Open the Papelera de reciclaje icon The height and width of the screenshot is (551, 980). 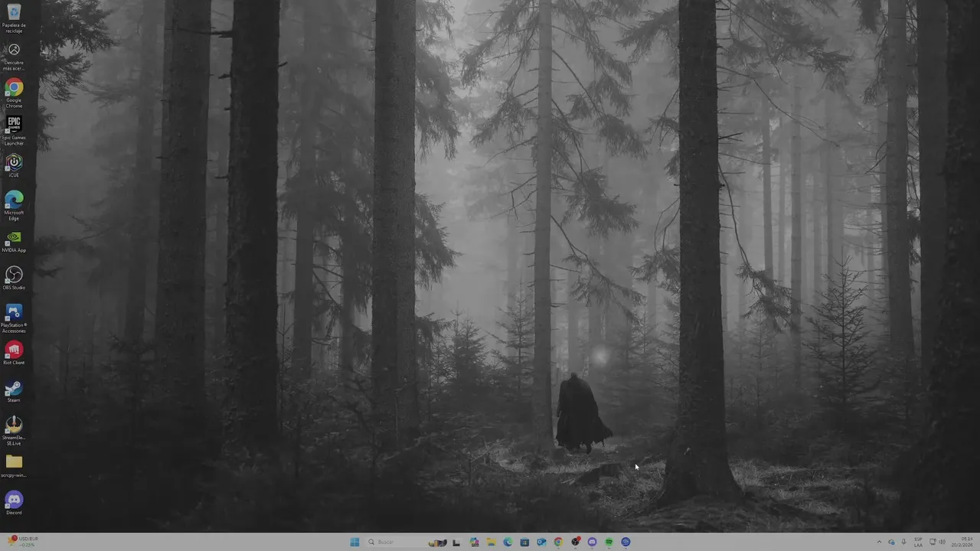tap(14, 18)
